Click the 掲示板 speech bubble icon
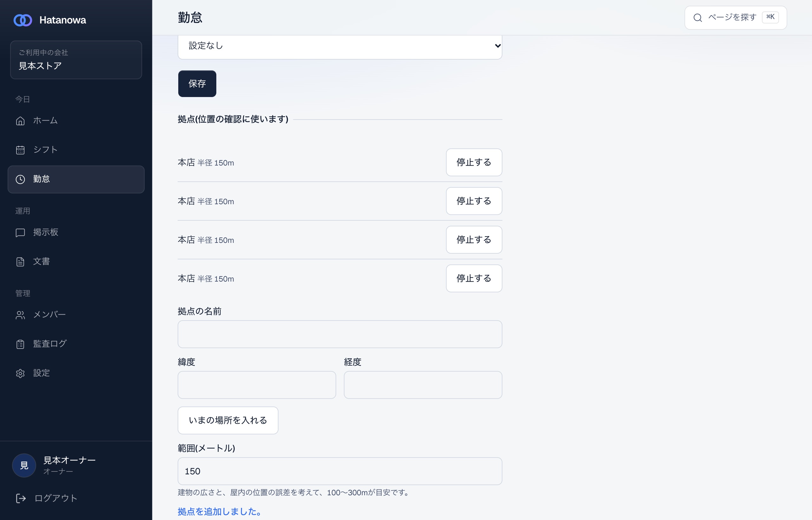Viewport: 812px width, 520px height. (20, 233)
